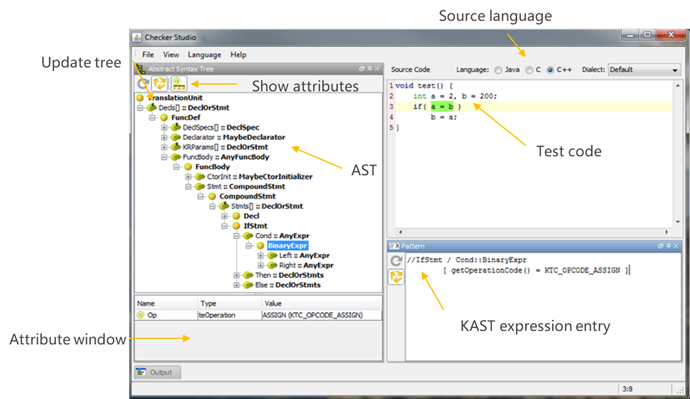The height and width of the screenshot is (399, 690).
Task: Select the C language radio button
Action: [x=529, y=70]
